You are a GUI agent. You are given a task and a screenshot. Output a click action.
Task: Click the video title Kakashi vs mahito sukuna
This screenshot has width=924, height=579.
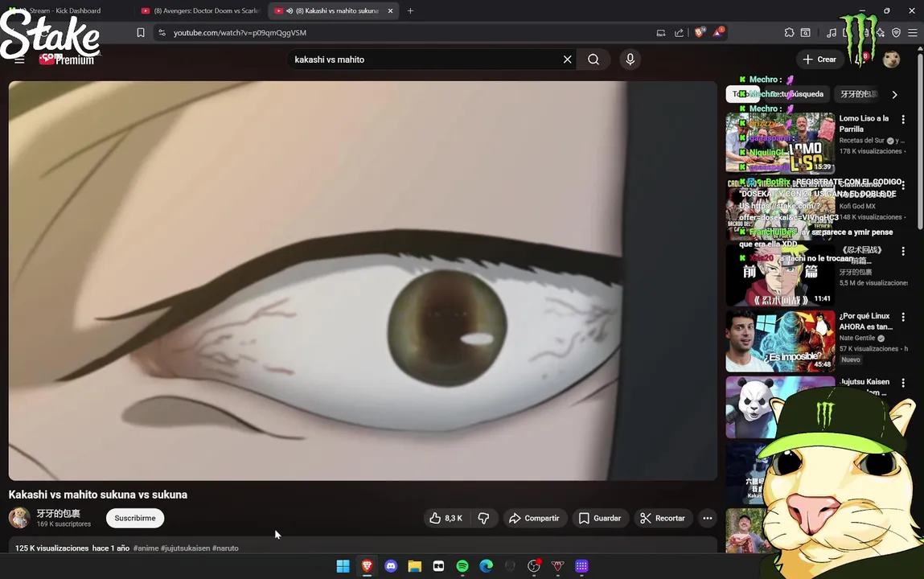pyautogui.click(x=98, y=495)
